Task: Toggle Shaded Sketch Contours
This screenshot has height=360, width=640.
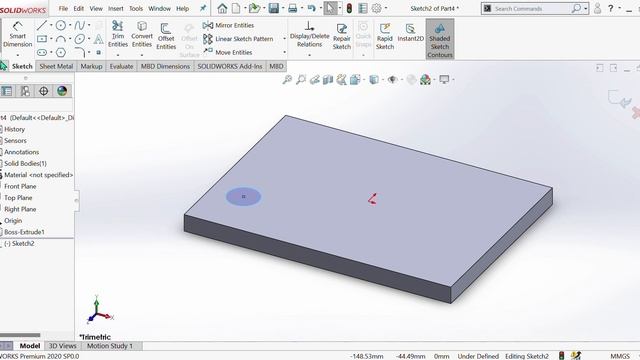Action: click(440, 40)
